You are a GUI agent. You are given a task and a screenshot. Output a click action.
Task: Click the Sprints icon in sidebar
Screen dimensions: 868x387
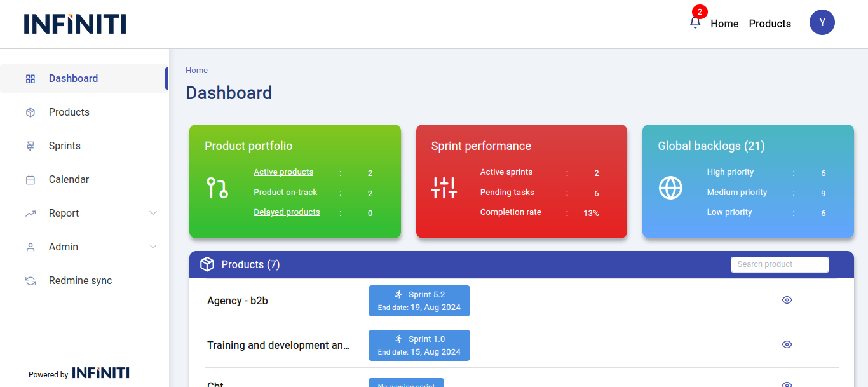pos(31,146)
